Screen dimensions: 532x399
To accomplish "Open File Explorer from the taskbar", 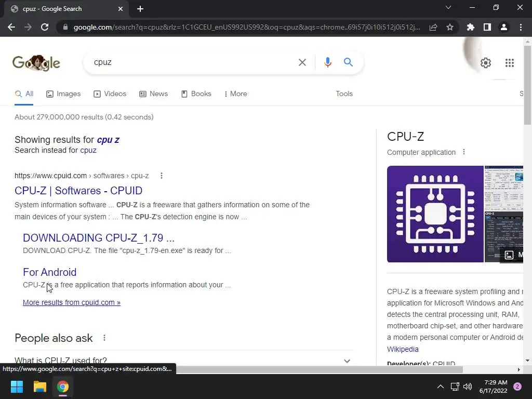I will point(39,387).
